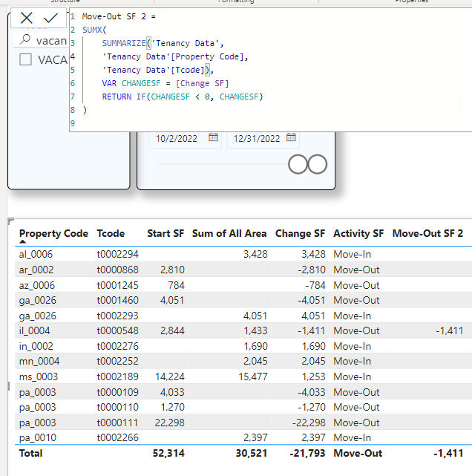Select Tcode cell t0002293
Viewport: 472px width, 476px height.
(117, 316)
